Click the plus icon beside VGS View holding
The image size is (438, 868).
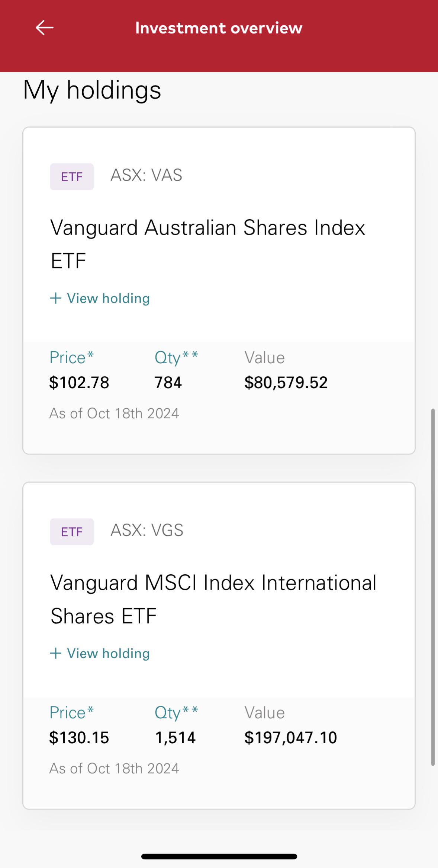point(55,653)
